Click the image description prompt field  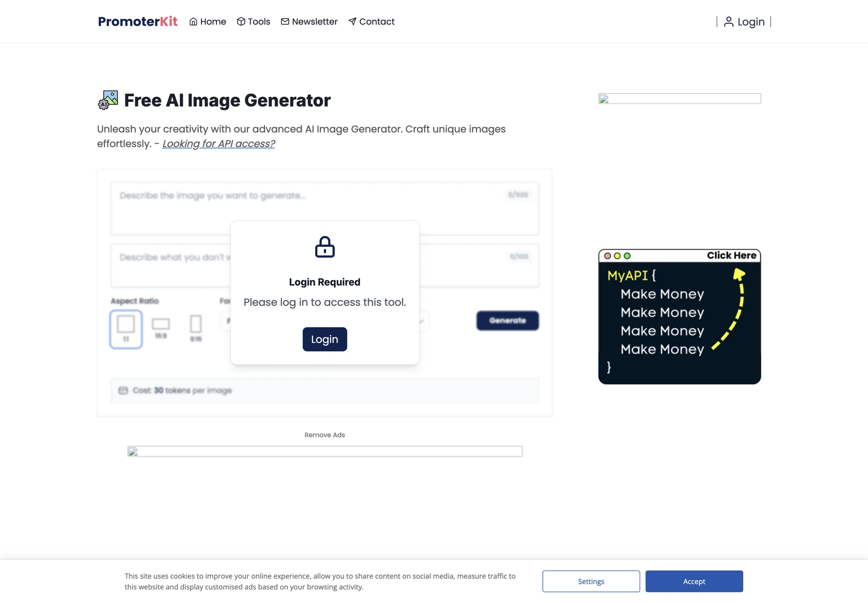325,209
